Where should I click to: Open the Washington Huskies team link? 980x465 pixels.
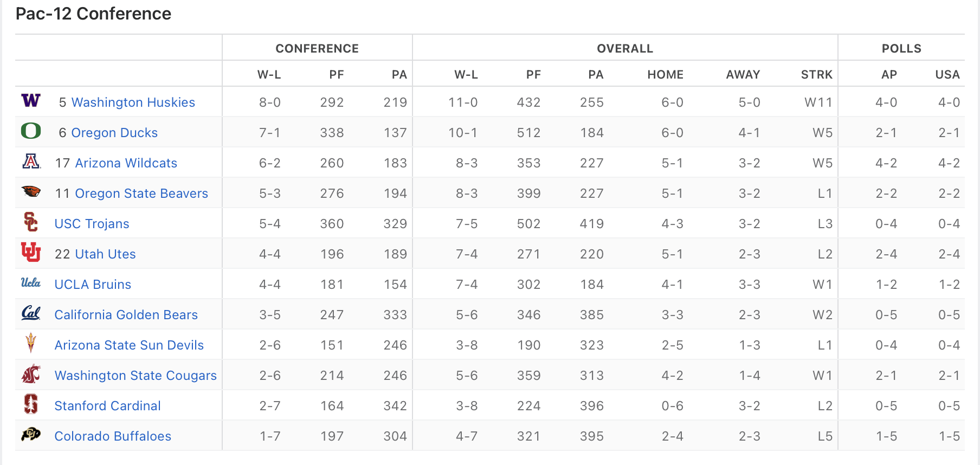(x=133, y=102)
